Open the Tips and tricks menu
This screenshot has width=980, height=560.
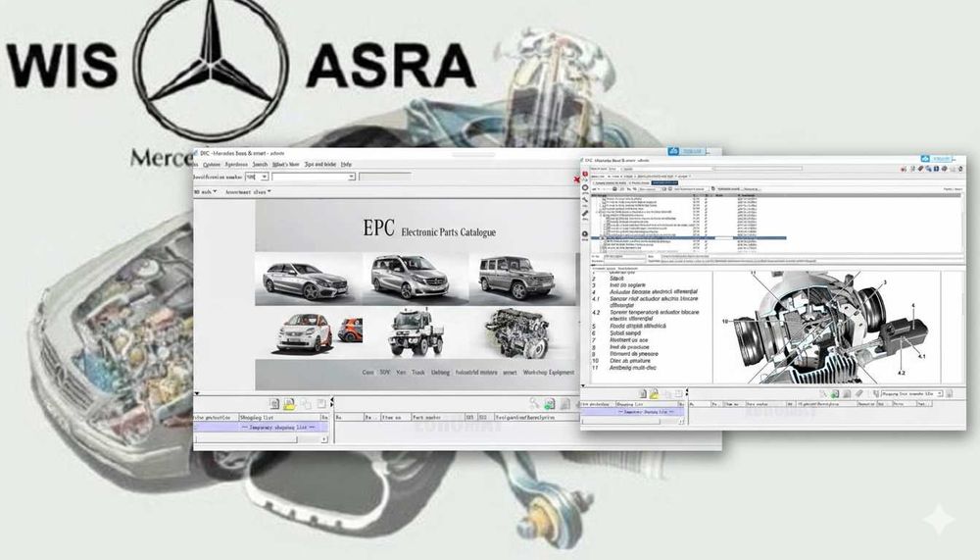pos(320,165)
